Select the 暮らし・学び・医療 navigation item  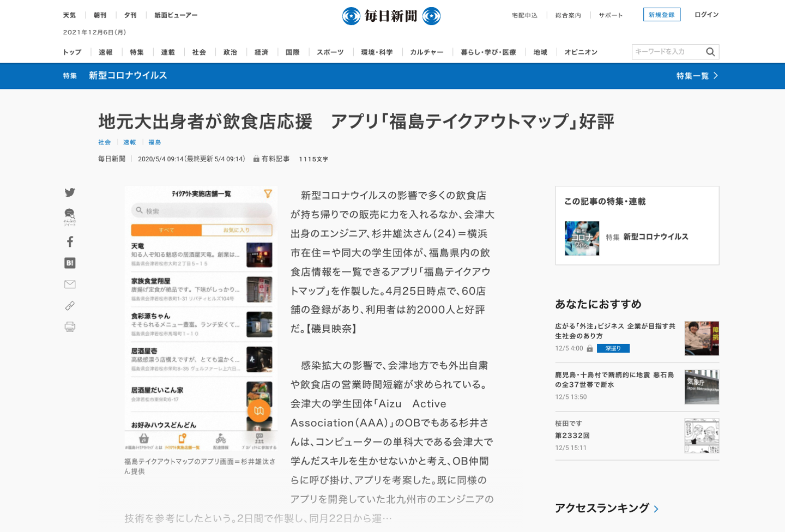[x=488, y=52]
